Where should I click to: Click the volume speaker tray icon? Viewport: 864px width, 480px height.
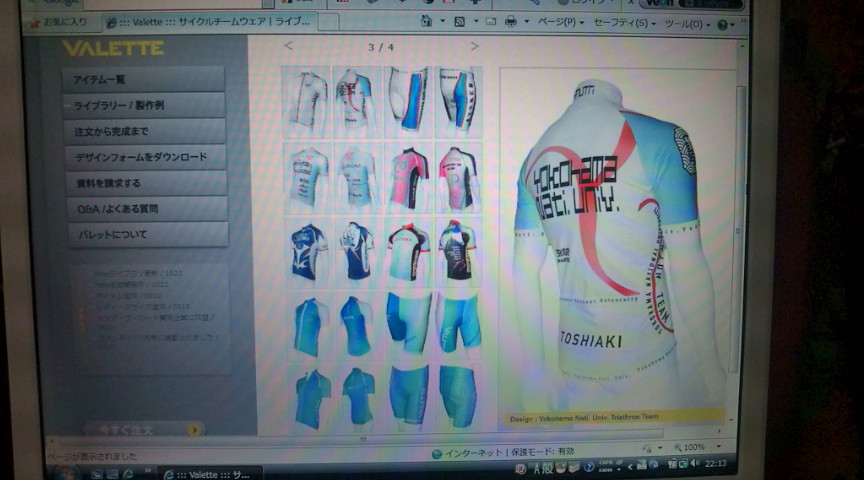coord(695,463)
